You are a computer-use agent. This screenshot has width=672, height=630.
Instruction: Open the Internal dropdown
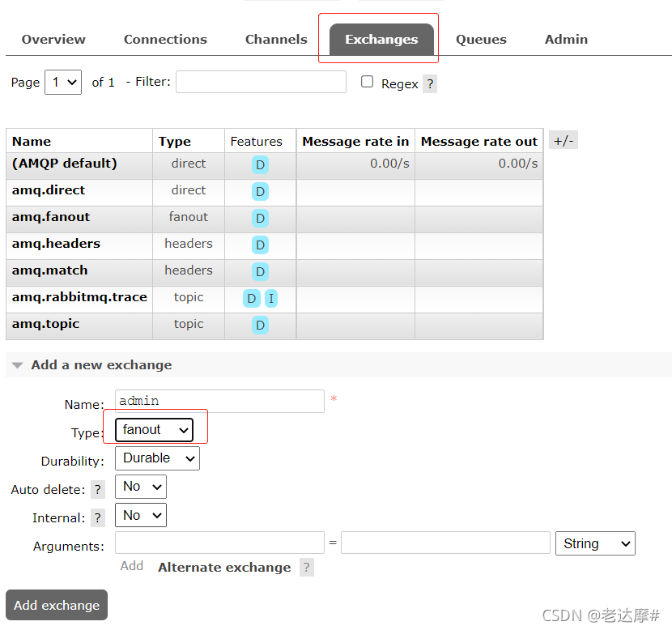(x=141, y=515)
